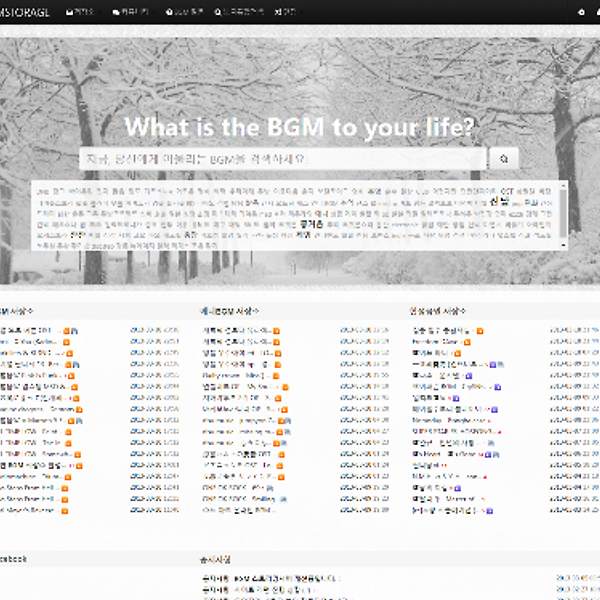This screenshot has height=600, width=600.
Task: Open the settings icon in the top-right corner
Action: 583,12
